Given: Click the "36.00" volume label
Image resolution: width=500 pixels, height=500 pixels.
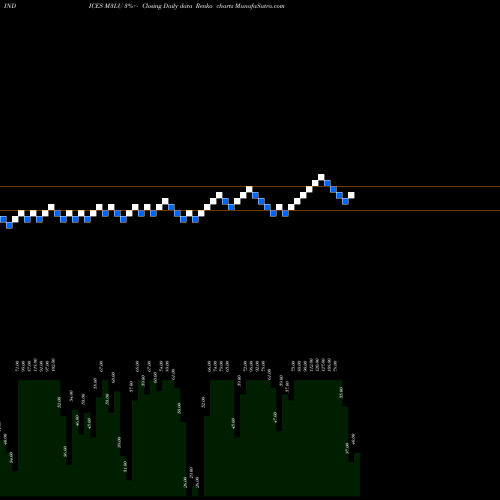Looking at the screenshot, I should point(65,451).
